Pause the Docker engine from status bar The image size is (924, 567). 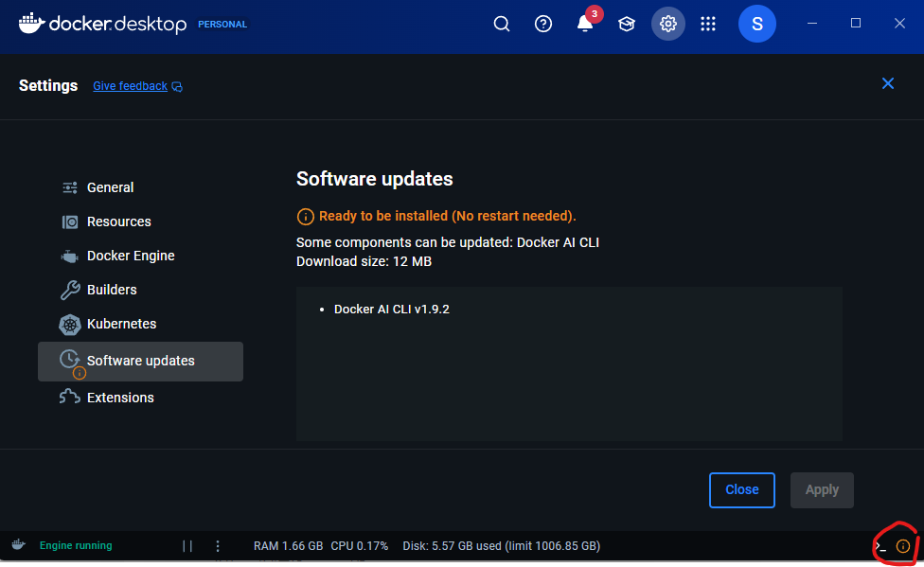(x=187, y=546)
